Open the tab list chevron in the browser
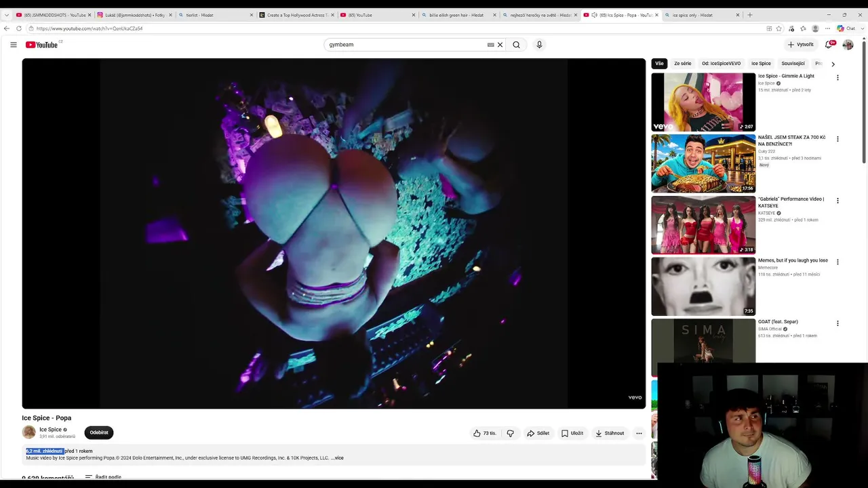 [7, 15]
